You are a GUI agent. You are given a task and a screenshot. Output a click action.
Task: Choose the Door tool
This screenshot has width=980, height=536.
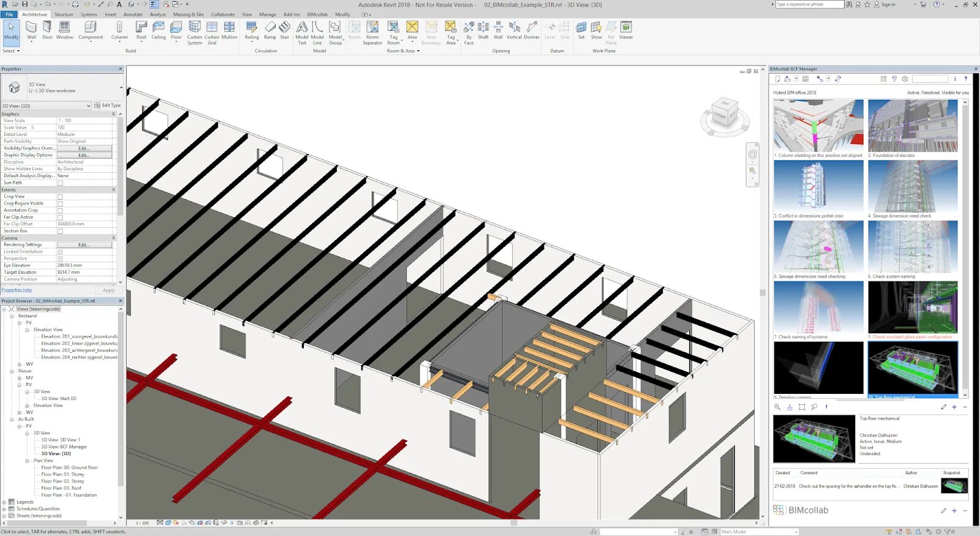pos(47,30)
